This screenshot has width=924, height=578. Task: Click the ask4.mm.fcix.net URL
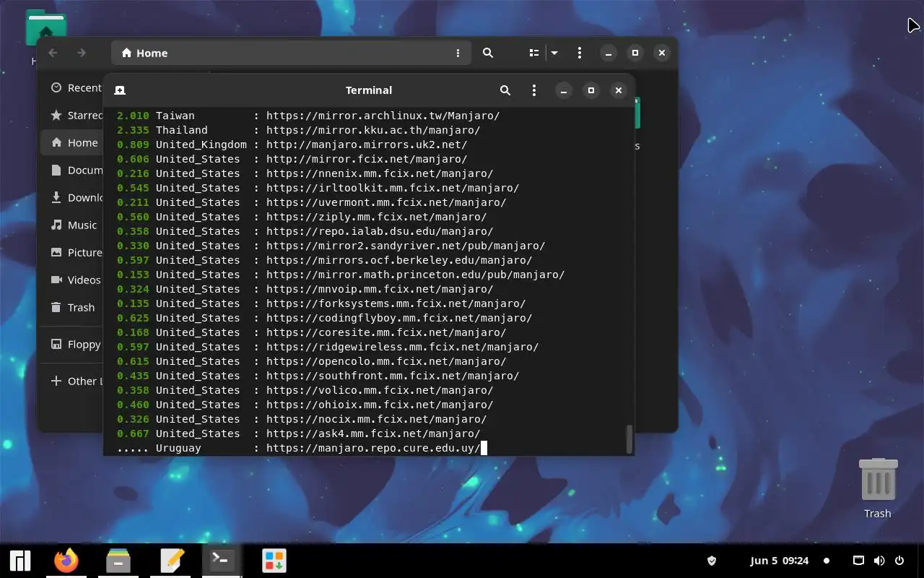click(373, 433)
